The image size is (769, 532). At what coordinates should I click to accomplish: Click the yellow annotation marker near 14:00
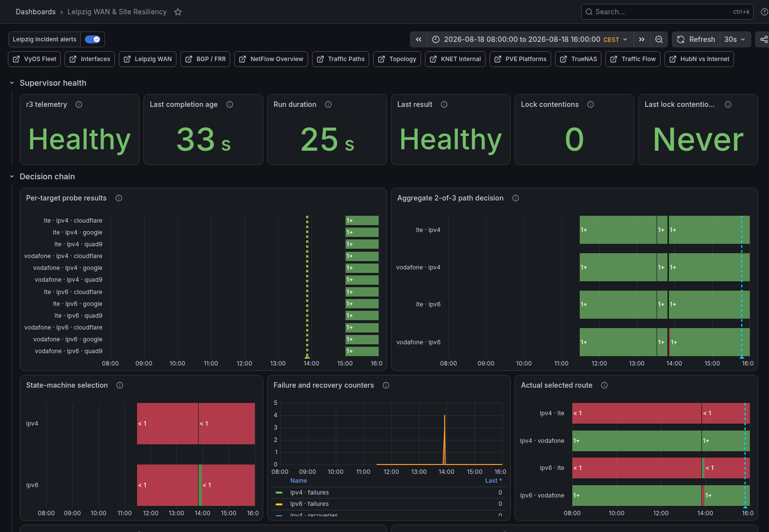pyautogui.click(x=307, y=357)
